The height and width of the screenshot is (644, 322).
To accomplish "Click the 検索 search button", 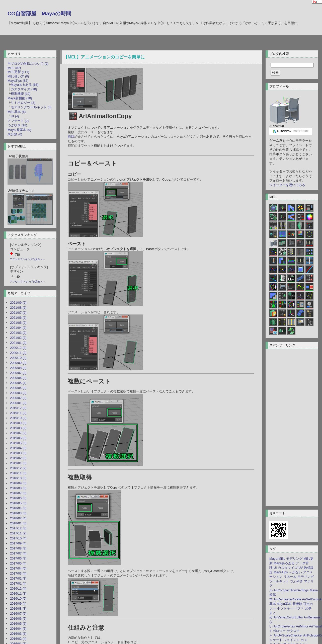I will [x=275, y=73].
